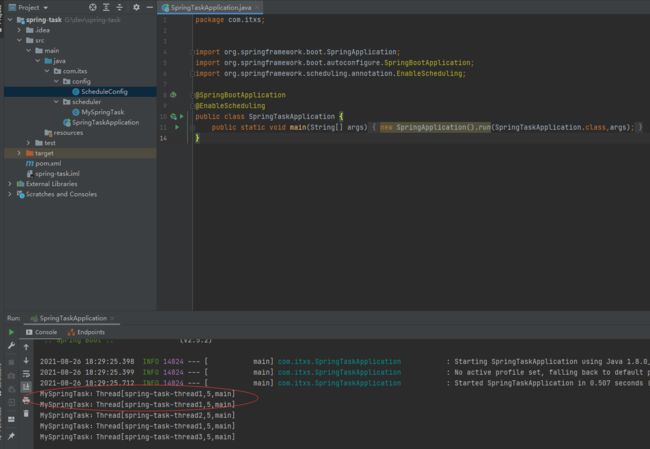
Task: Click the Spring bean gutter icon at @SpringBootApplication
Action: (x=173, y=95)
